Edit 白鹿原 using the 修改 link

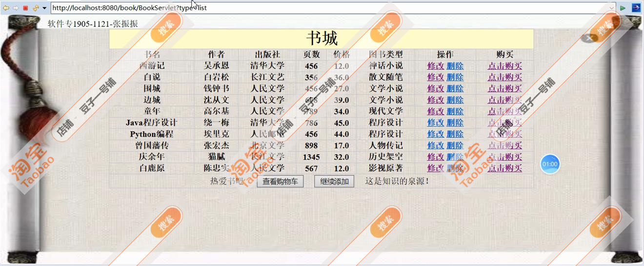[436, 168]
